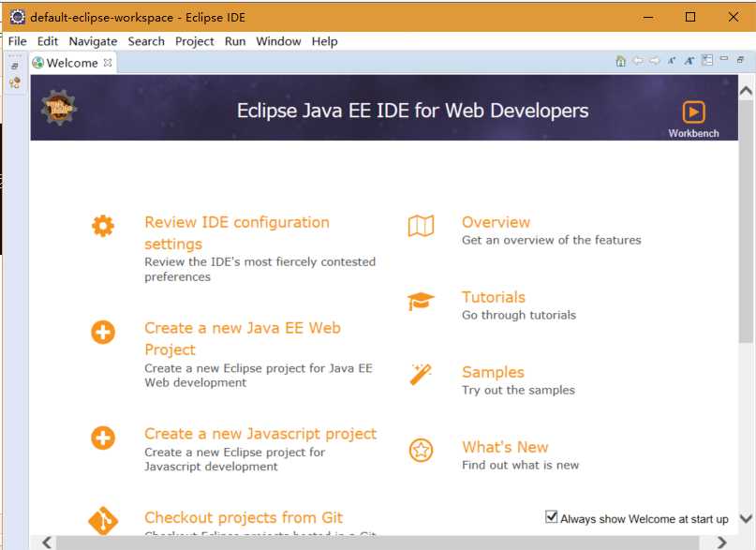Click the plus icon for Java EE Web Project
The width and height of the screenshot is (756, 550).
(103, 332)
